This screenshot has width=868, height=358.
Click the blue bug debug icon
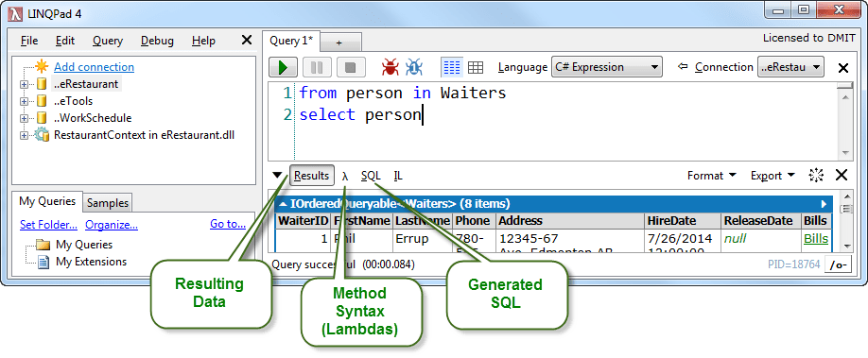414,67
